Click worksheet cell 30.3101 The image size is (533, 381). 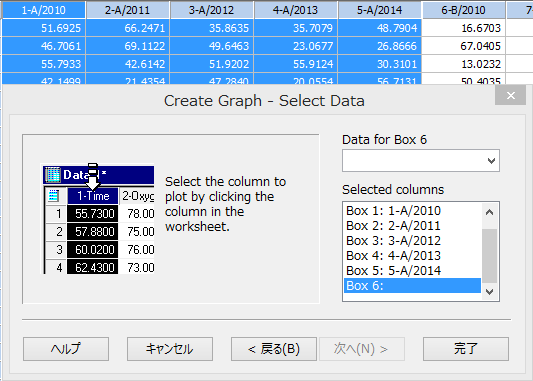tap(379, 64)
